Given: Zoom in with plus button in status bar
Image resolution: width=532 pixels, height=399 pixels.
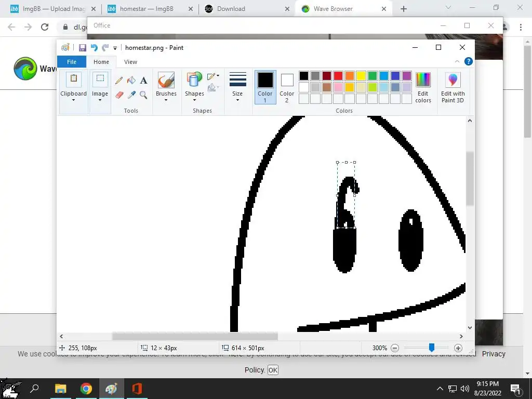Looking at the screenshot, I should tap(458, 348).
